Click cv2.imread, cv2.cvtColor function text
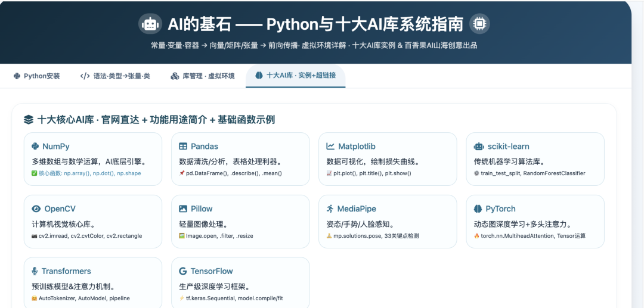Screen dimensions: 644x308 pos(86,236)
